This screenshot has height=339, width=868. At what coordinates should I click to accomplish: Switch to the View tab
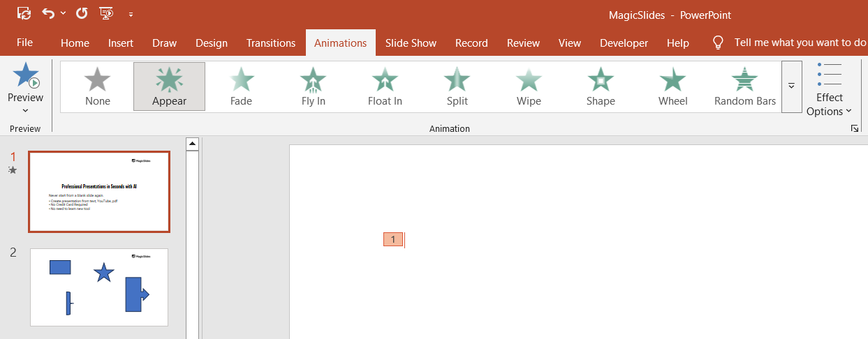coord(570,43)
